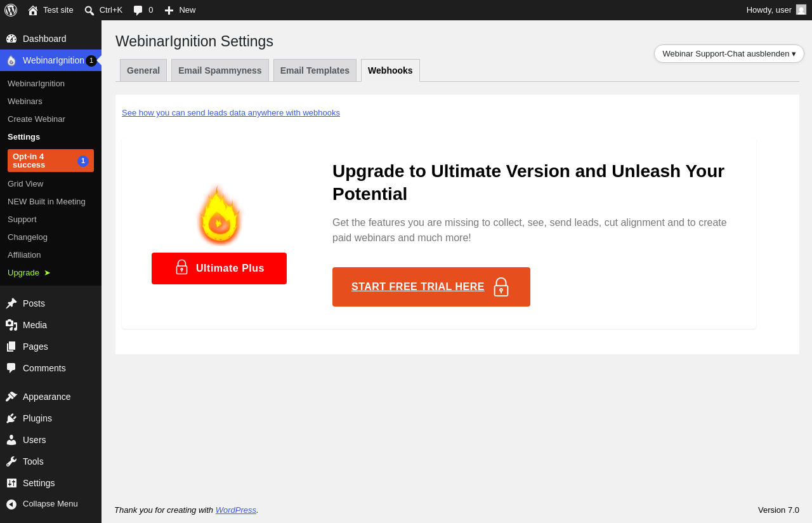Screen dimensions: 812x523
Task: Click the New label in admin bar
Action: [x=187, y=10]
